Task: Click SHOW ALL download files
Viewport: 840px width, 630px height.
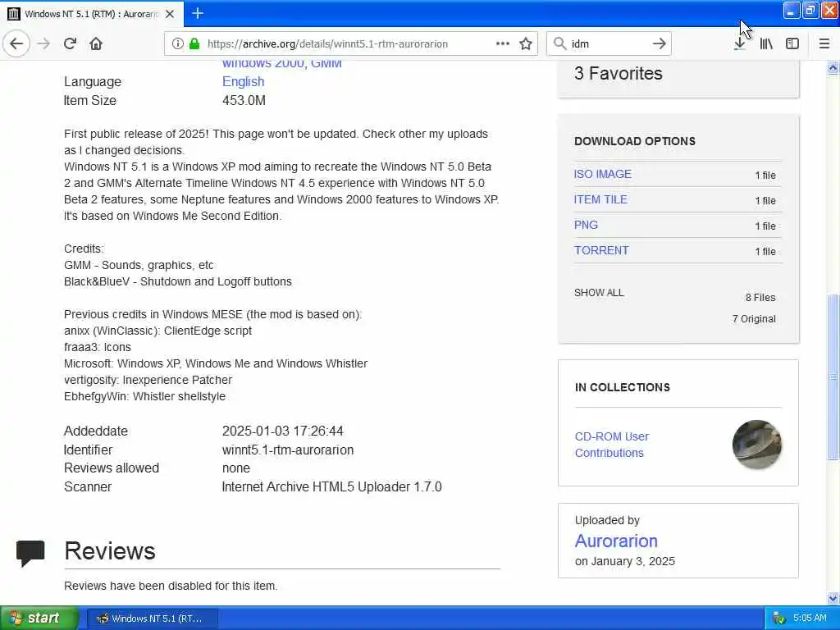Action: pos(599,293)
